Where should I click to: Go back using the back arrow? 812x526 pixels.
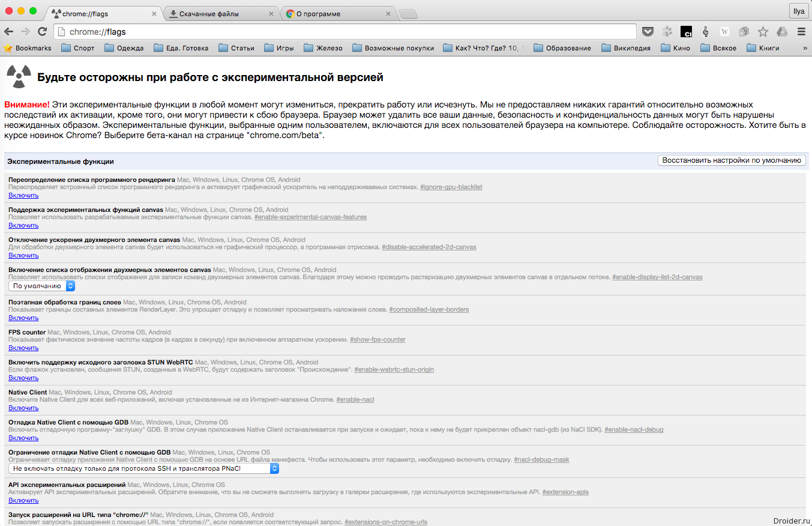click(x=9, y=32)
